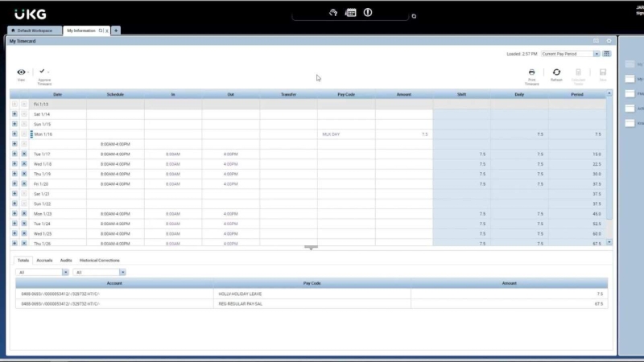Expand the Current Pay Period dropdown
This screenshot has height=362, width=644.
597,54
